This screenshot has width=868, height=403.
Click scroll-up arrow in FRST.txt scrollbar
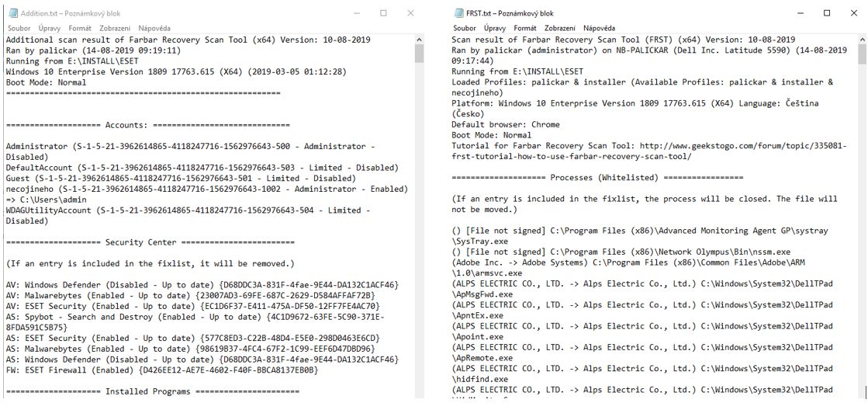coord(863,39)
